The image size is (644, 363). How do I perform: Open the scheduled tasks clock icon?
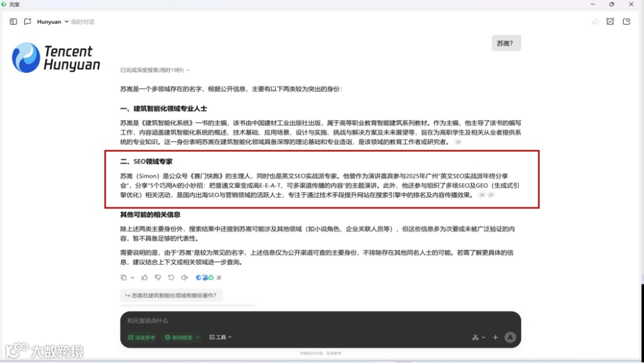610,21
